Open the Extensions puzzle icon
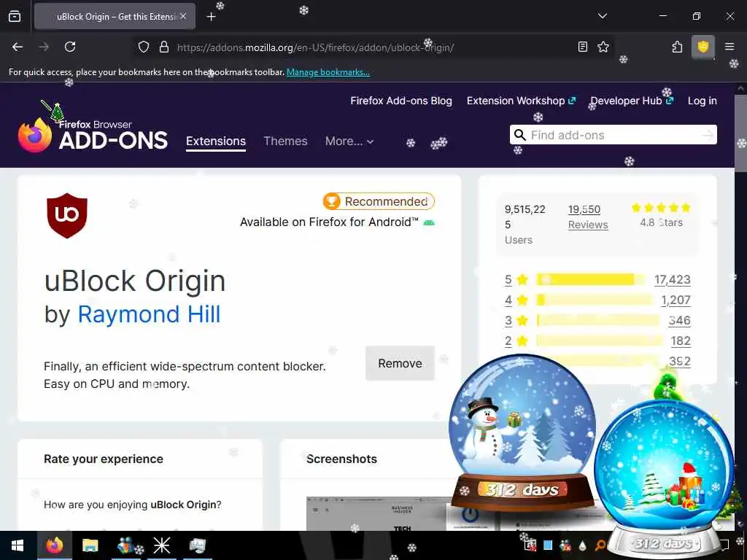This screenshot has height=560, width=747. click(677, 47)
